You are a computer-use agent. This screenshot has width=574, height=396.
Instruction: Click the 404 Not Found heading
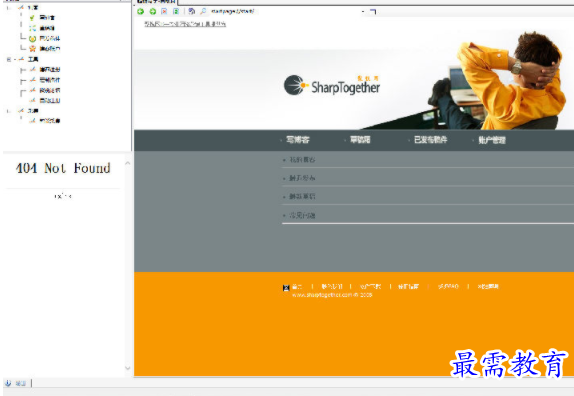tap(63, 168)
